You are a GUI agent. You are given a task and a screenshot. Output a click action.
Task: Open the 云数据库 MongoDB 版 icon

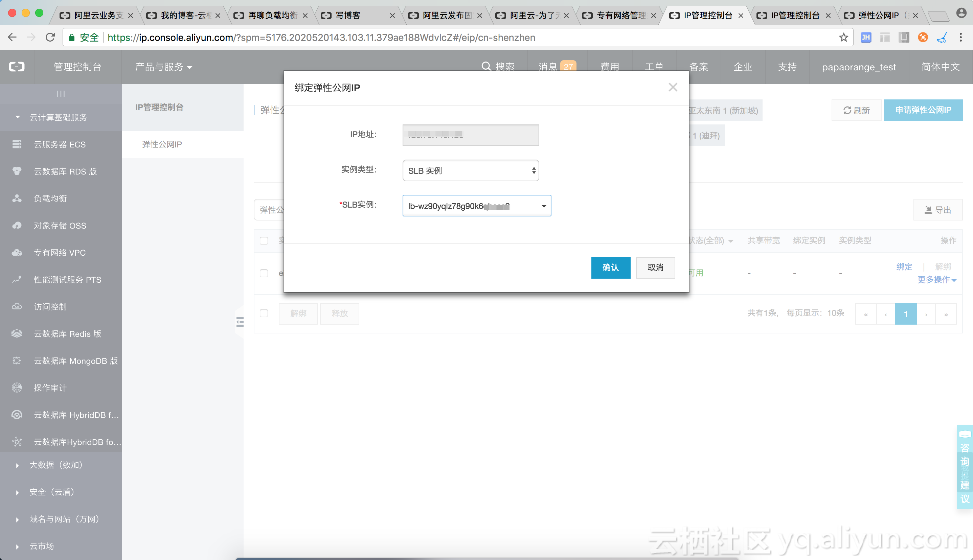17,361
